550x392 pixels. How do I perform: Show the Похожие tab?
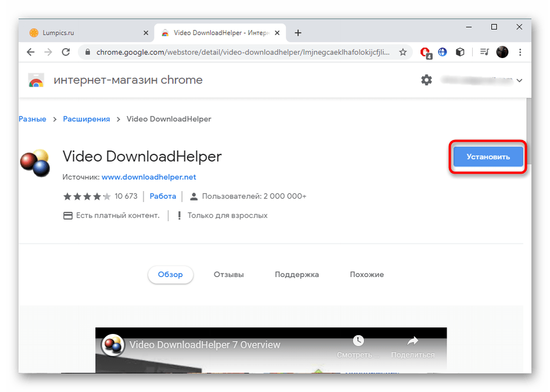click(367, 275)
